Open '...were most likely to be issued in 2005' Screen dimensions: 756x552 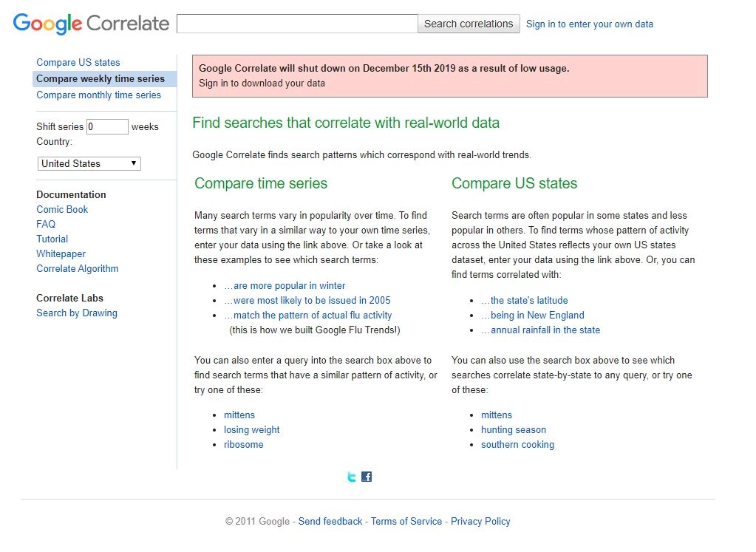click(307, 300)
